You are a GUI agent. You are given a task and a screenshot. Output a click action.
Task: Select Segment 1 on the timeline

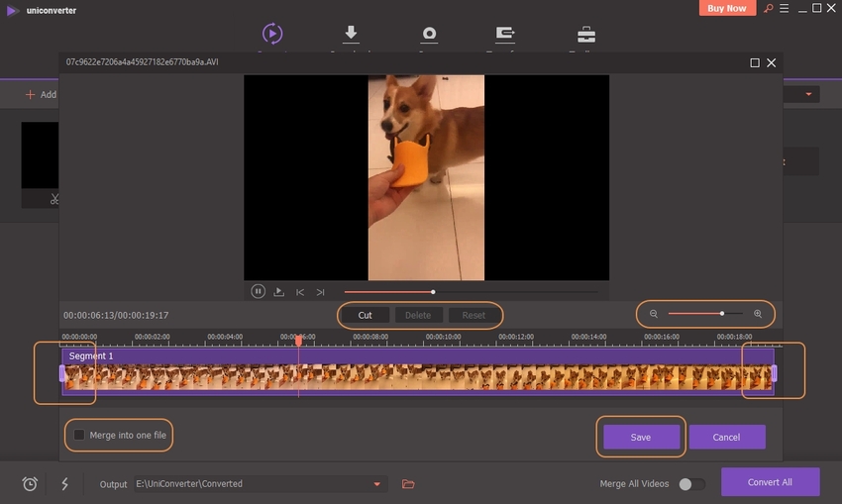click(x=416, y=371)
